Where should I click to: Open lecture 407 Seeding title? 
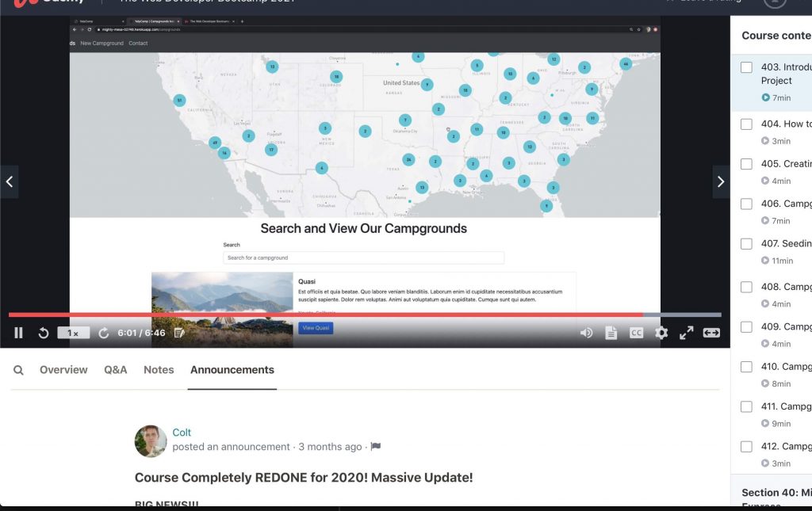pos(786,243)
